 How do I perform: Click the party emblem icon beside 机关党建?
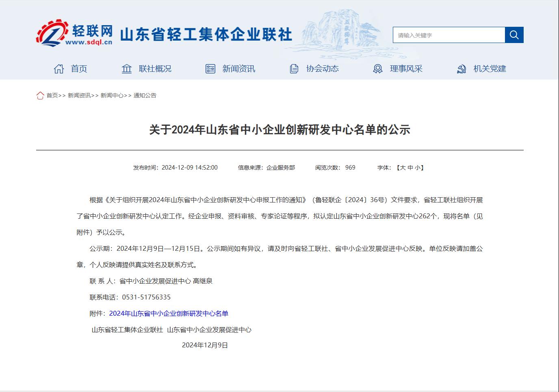(x=461, y=69)
